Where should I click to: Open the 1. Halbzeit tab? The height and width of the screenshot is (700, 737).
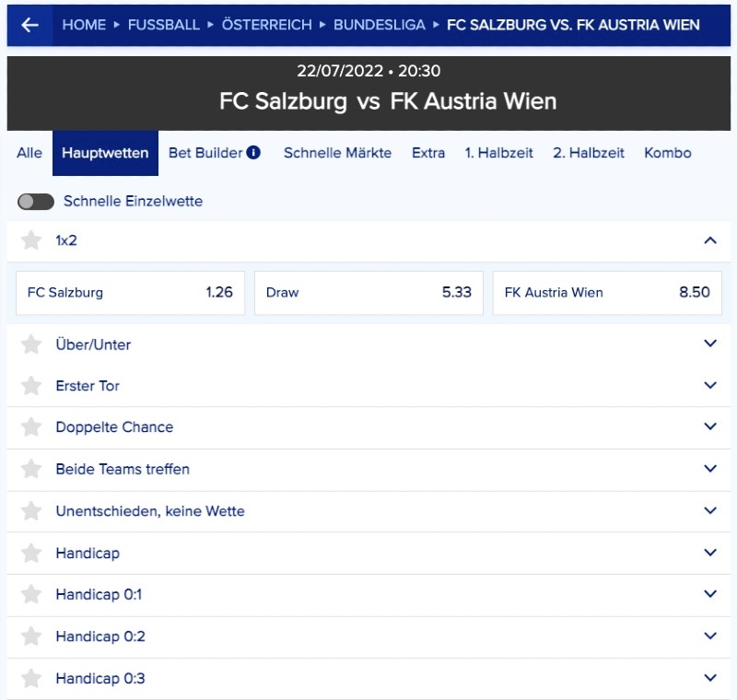click(498, 153)
